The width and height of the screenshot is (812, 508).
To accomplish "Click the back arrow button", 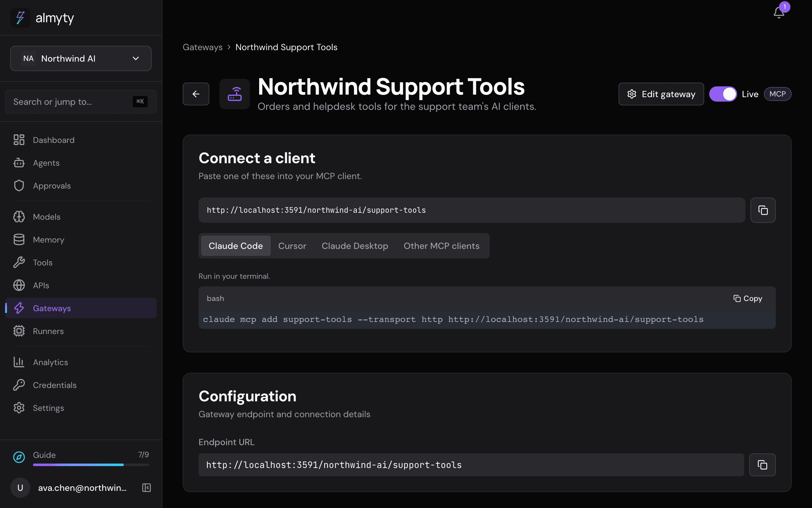I will click(196, 94).
